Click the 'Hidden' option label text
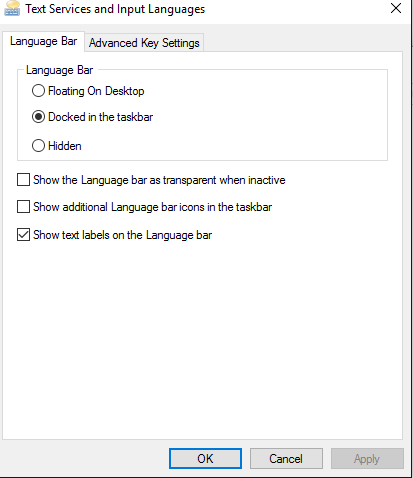The width and height of the screenshot is (413, 478). (65, 146)
